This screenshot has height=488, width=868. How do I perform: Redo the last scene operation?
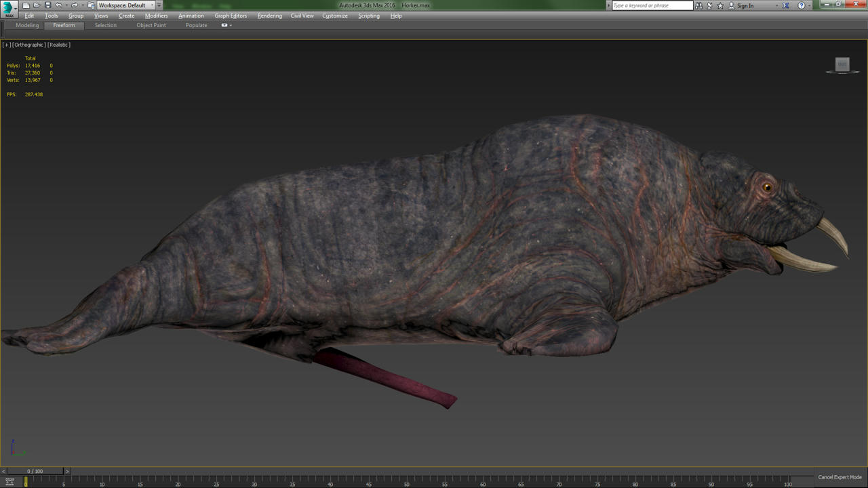tap(75, 5)
